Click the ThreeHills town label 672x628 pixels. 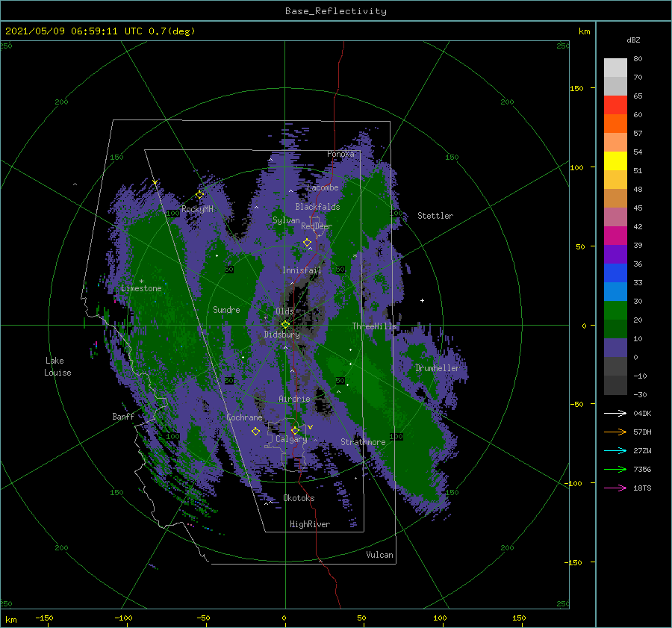click(374, 326)
